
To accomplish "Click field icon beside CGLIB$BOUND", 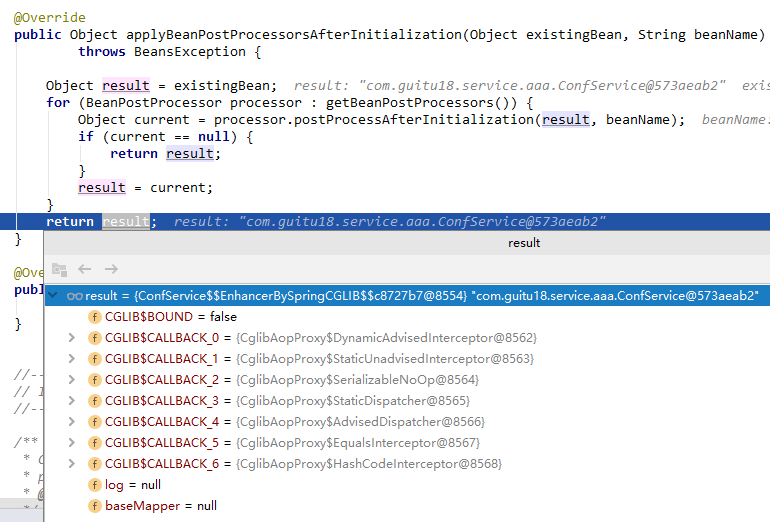I will point(95,317).
